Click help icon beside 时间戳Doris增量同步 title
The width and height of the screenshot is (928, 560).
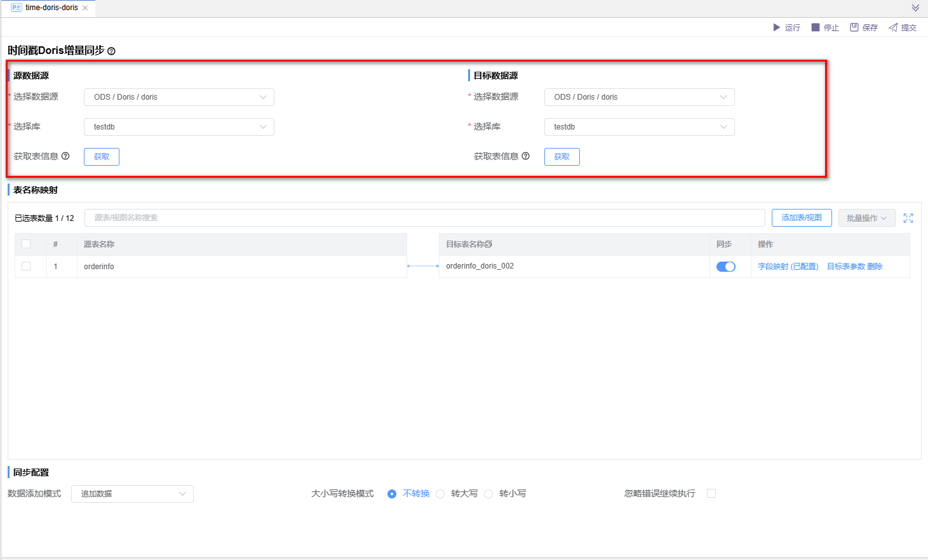(x=112, y=51)
